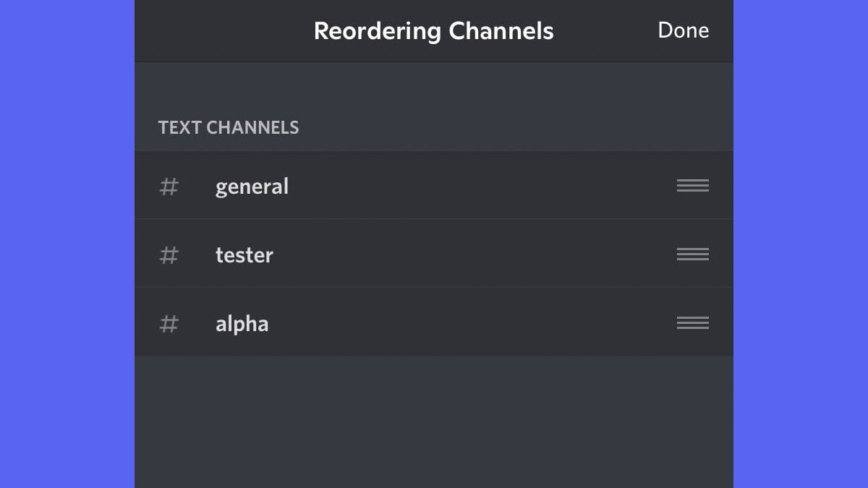Image resolution: width=868 pixels, height=488 pixels.
Task: Confirm changes with the Done button
Action: click(683, 30)
